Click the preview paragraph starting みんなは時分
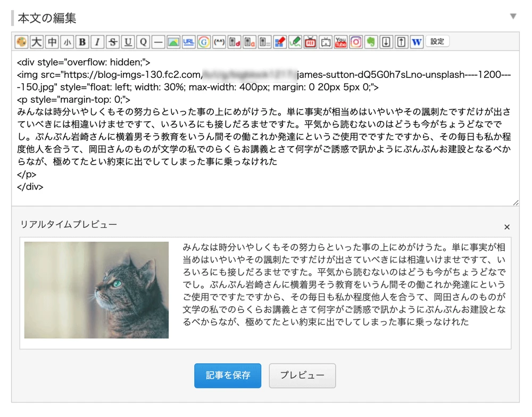Screen dimensions: 532x417 point(344,284)
